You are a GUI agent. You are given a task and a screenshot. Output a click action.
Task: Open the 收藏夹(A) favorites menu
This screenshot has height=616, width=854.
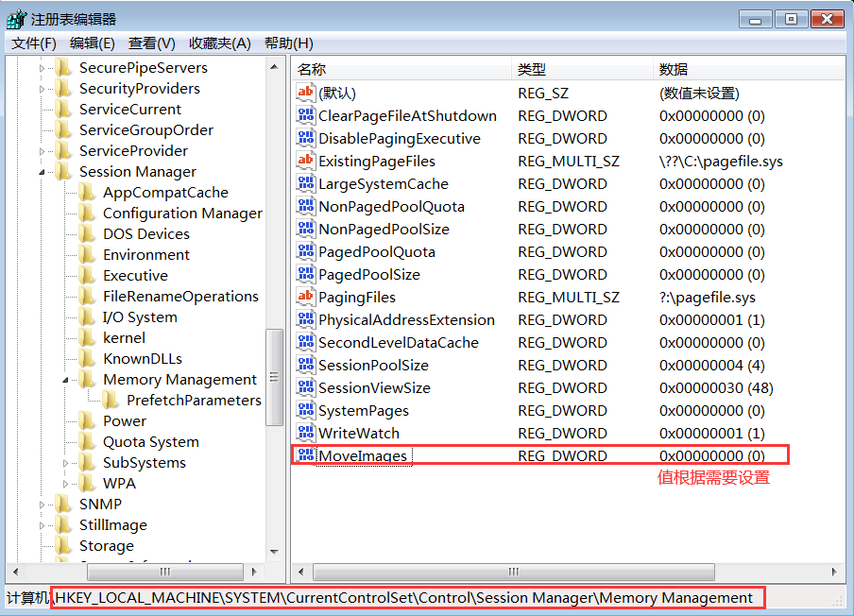point(219,43)
